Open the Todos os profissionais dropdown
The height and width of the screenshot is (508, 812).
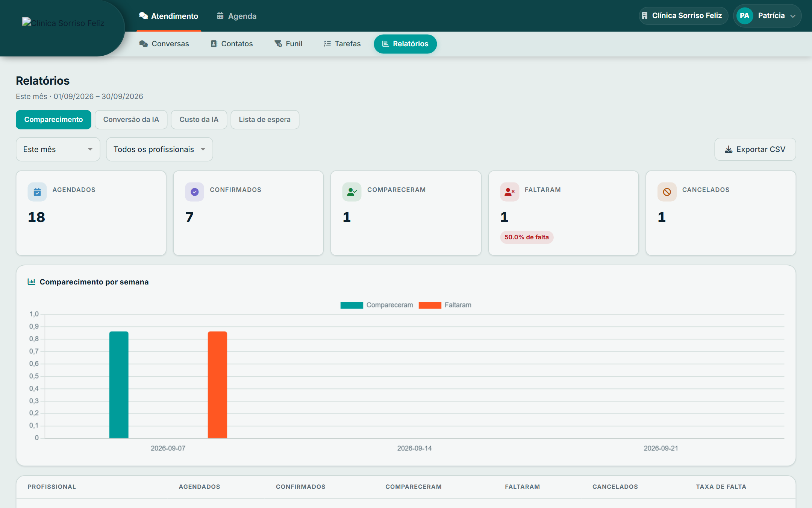[x=159, y=149]
